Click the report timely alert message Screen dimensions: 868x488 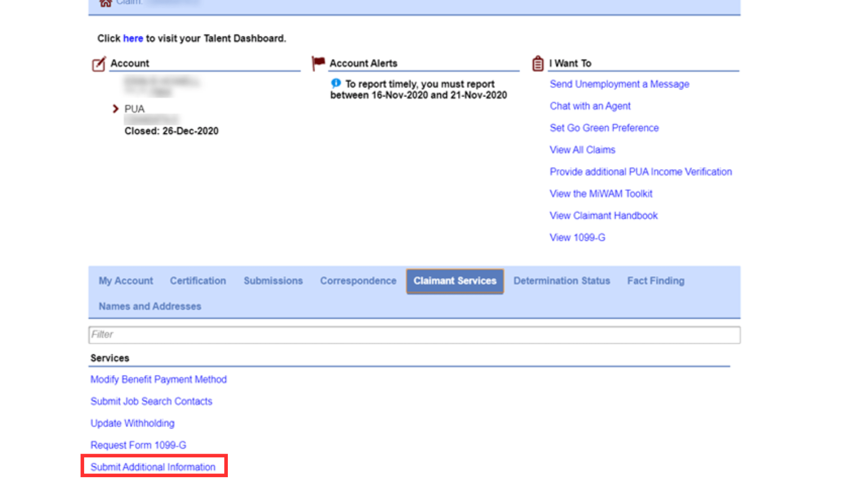(419, 89)
